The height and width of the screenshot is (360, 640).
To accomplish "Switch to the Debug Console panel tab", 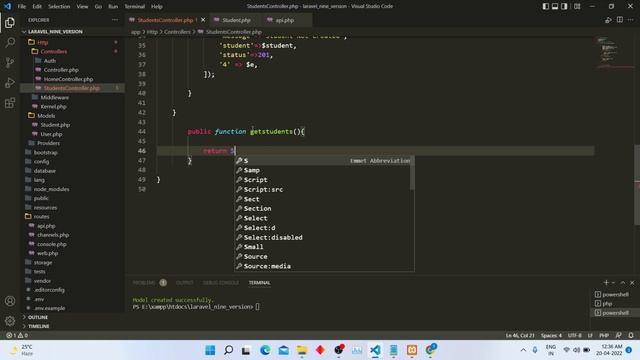I will point(221,282).
